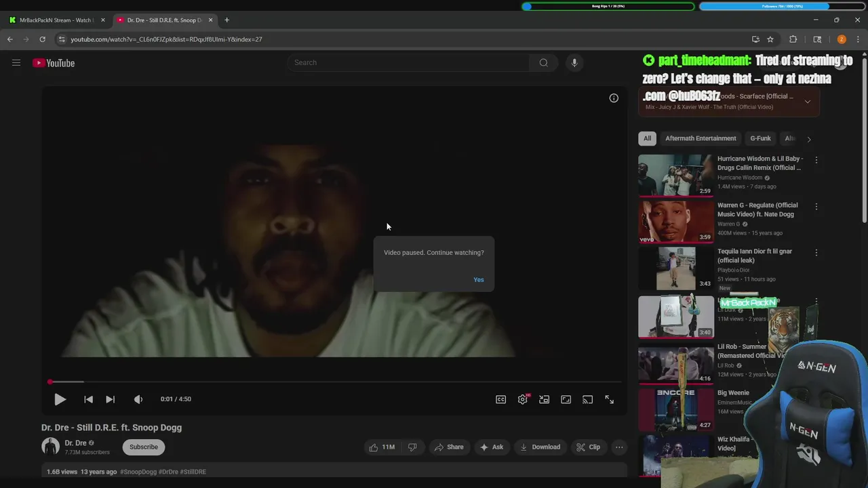Open Warren G Regulate video title
Viewport: 868px width, 488px height.
[757, 209]
